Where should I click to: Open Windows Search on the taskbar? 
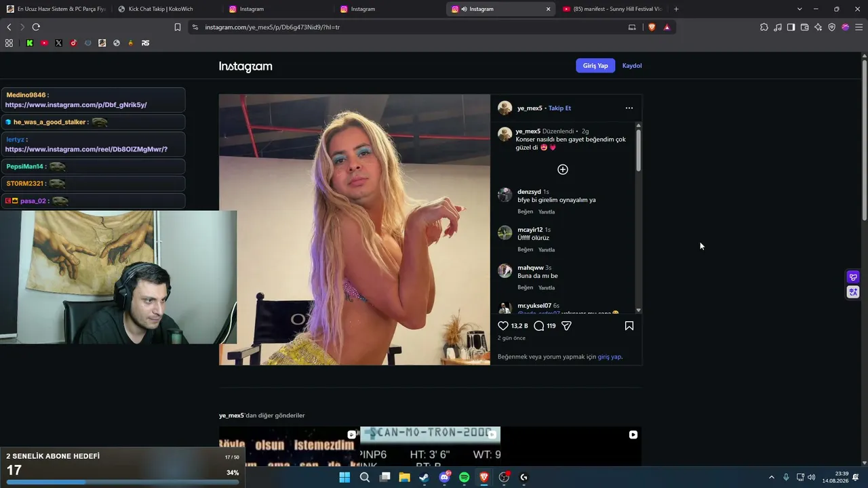coord(365,477)
